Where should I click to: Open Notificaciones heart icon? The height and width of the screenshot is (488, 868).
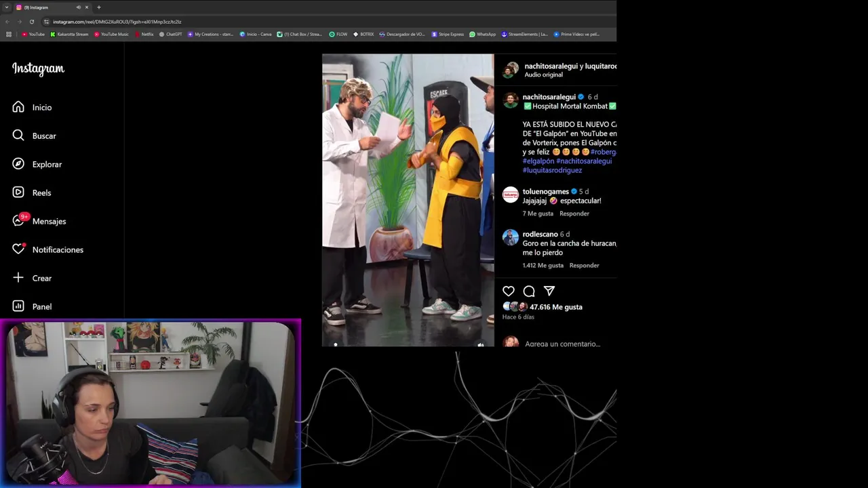point(18,249)
